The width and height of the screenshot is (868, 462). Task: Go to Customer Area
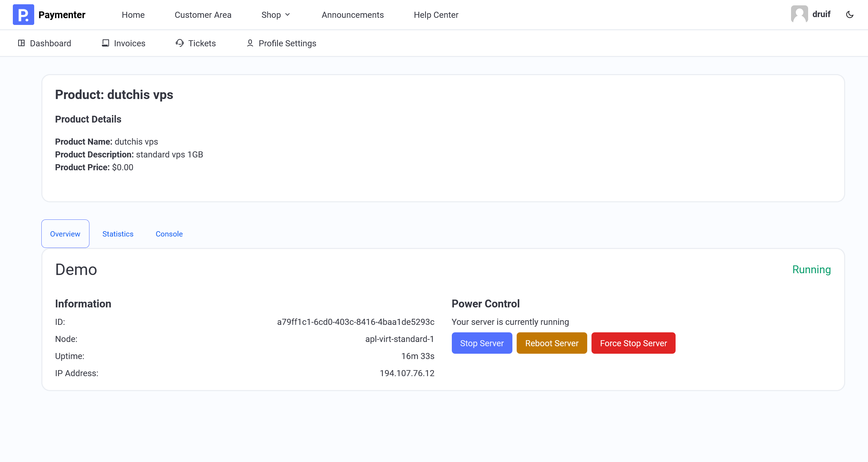click(x=203, y=15)
